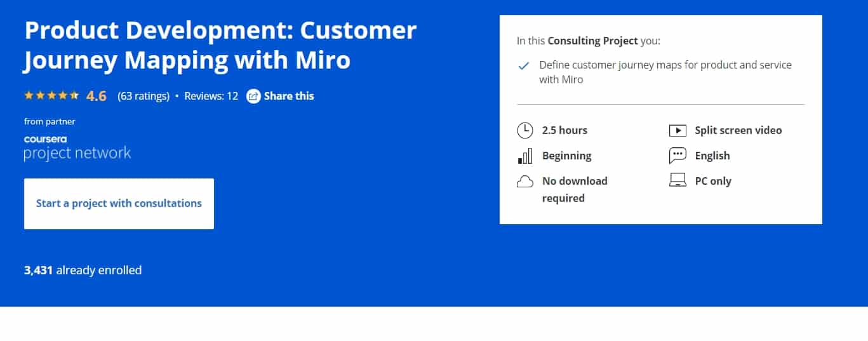Click the Split screen video label
Viewport: 868px width, 341px height.
pyautogui.click(x=738, y=131)
